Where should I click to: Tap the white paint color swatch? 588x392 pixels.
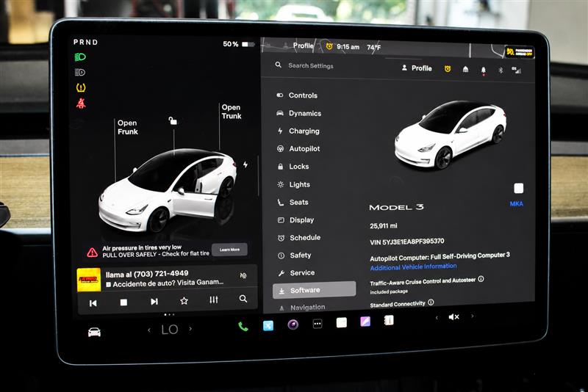tap(518, 188)
